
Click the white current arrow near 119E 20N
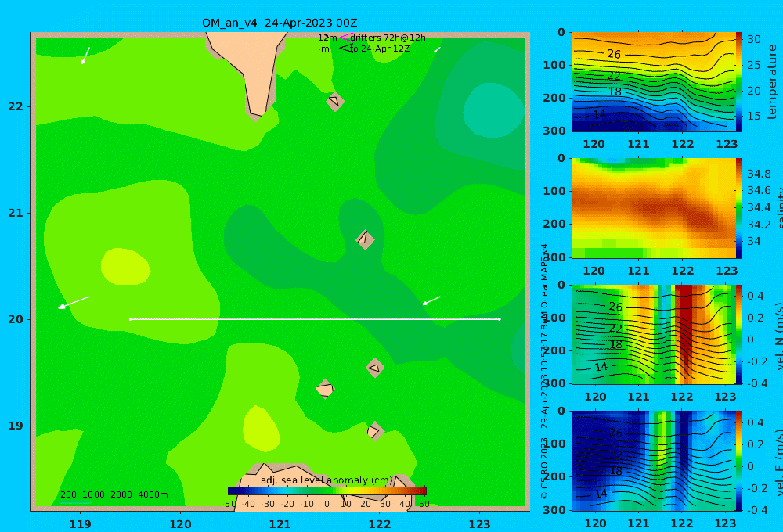coord(74,303)
